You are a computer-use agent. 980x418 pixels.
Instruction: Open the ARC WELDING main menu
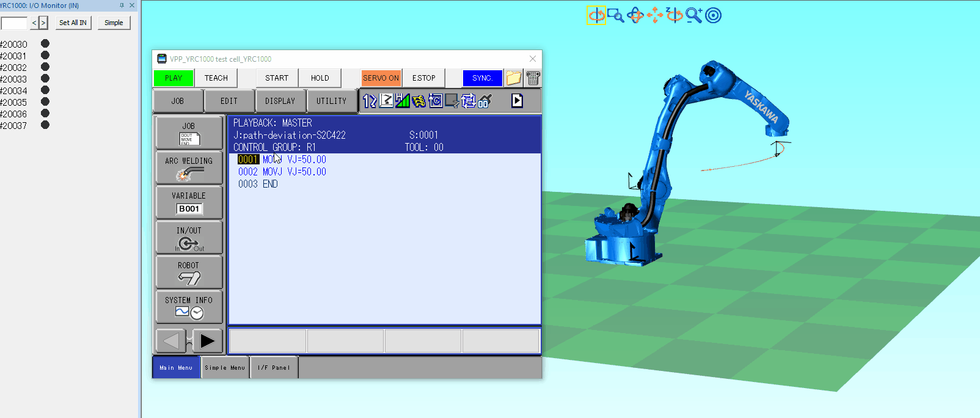(x=189, y=167)
